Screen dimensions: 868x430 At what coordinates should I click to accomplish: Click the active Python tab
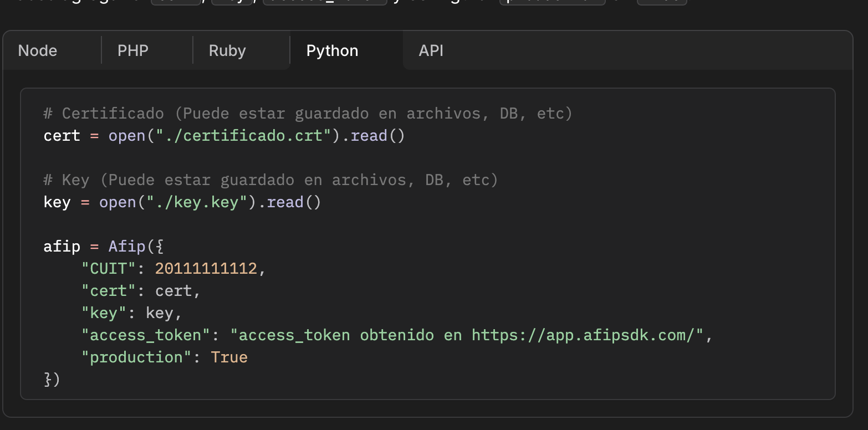pyautogui.click(x=332, y=51)
